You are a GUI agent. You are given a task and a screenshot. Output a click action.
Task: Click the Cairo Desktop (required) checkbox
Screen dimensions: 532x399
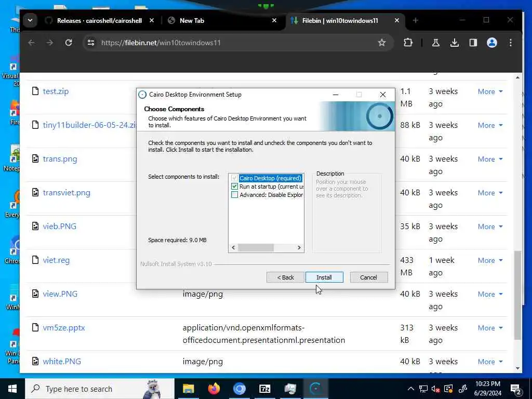point(234,178)
